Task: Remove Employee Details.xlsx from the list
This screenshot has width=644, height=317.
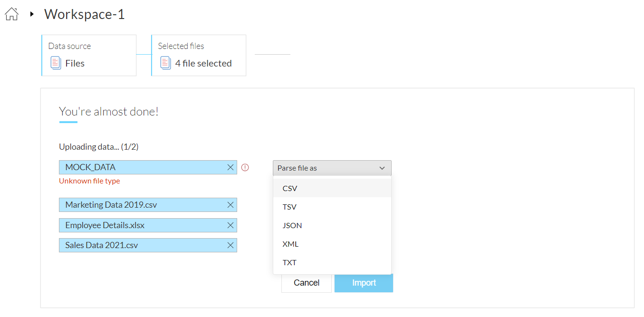Action: click(x=231, y=225)
